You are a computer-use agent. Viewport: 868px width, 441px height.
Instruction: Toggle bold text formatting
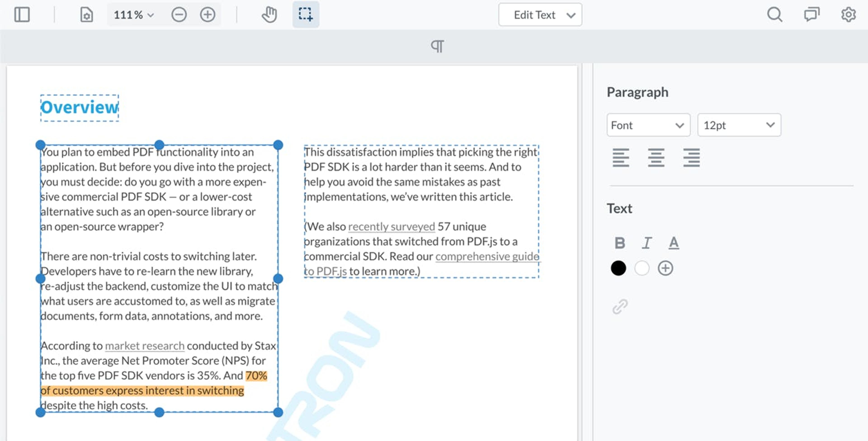point(620,243)
